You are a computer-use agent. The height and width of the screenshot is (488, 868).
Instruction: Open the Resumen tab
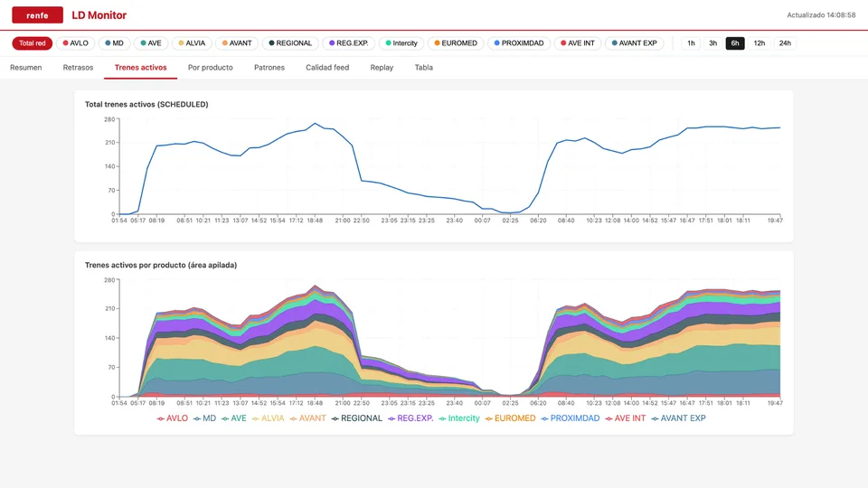[26, 68]
